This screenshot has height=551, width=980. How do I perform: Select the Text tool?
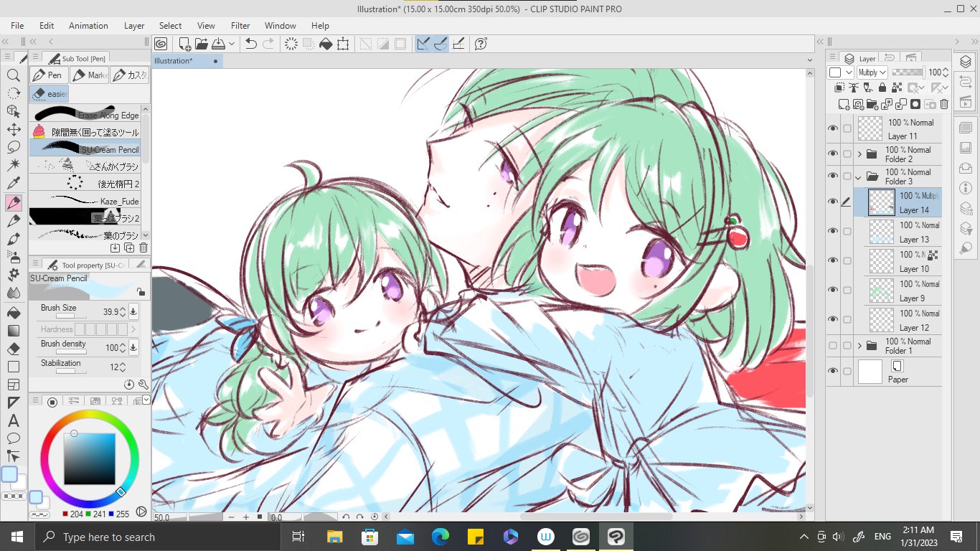13,421
